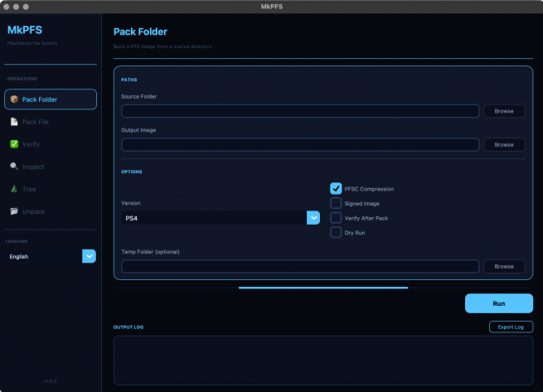Click the MkPFS logo title
The image size is (543, 392).
(x=25, y=30)
